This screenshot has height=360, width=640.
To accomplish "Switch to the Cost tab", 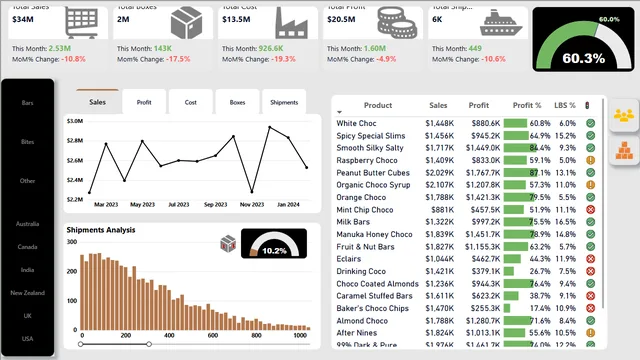I will click(x=191, y=102).
